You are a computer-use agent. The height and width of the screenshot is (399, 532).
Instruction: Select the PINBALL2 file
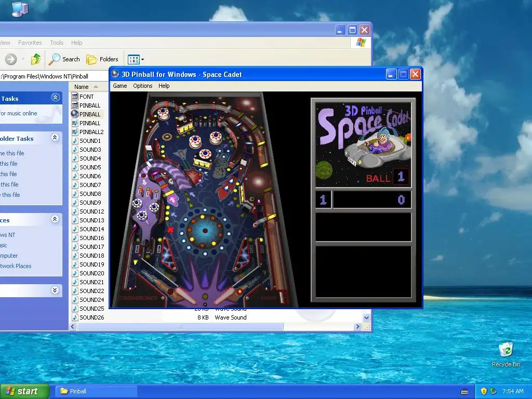click(x=87, y=131)
